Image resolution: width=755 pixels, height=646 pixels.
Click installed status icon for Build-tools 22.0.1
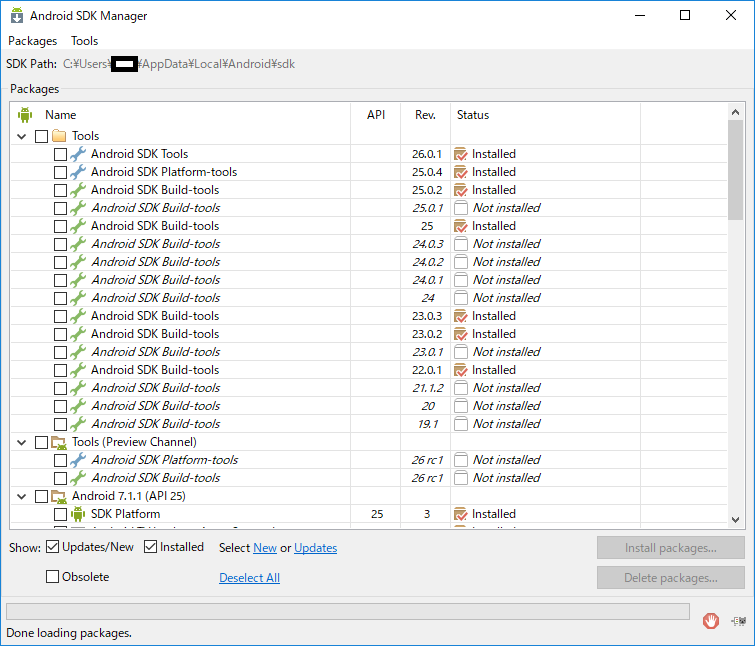coord(461,370)
